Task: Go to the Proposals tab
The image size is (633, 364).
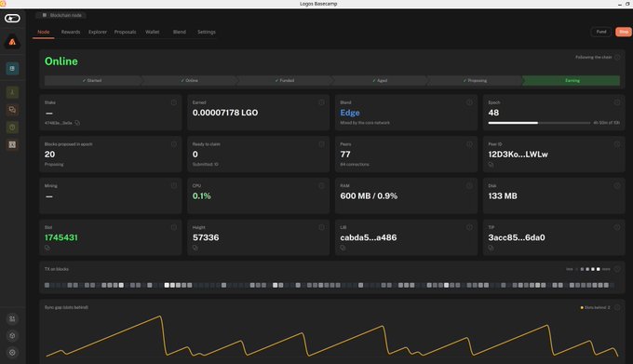Action: tap(125, 32)
